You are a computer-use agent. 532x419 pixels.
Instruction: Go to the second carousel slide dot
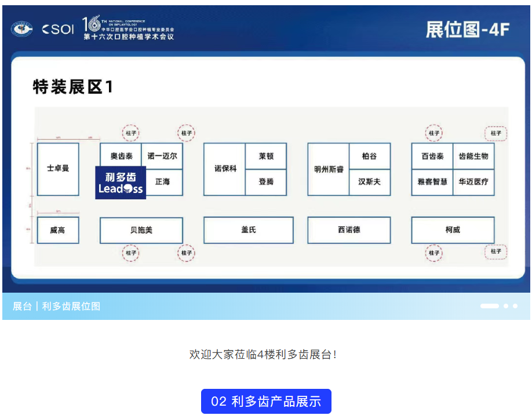[506, 306]
